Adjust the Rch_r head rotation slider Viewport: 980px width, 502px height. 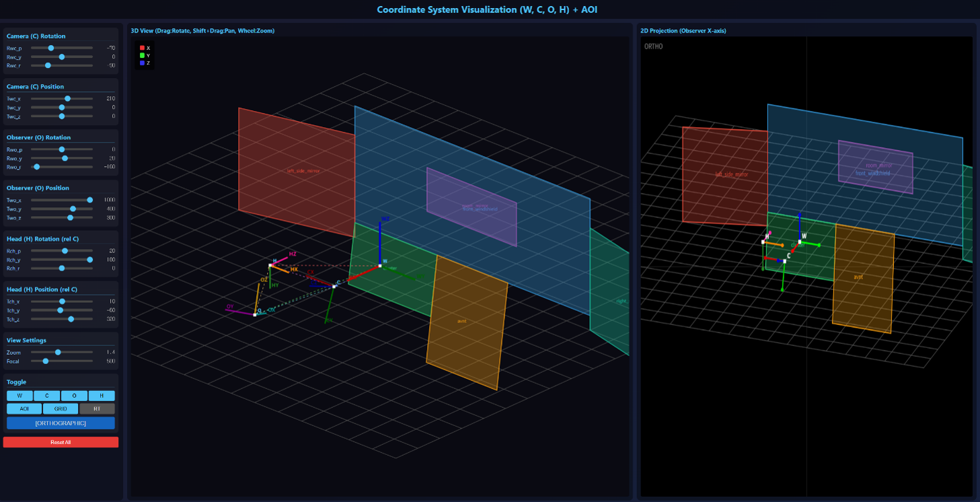click(62, 268)
